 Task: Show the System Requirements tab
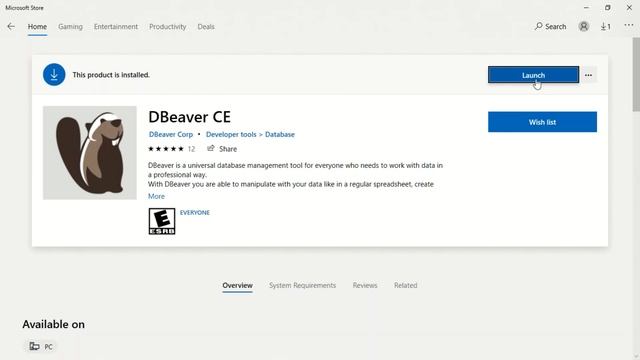click(x=302, y=285)
